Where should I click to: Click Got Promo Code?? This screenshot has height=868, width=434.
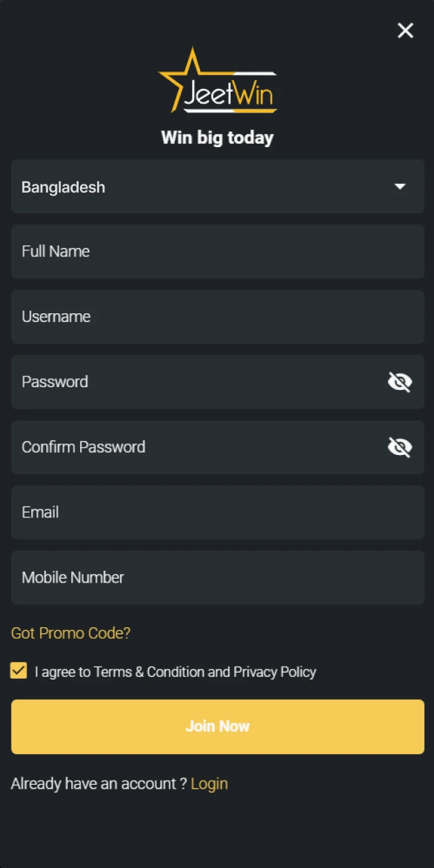tap(71, 633)
